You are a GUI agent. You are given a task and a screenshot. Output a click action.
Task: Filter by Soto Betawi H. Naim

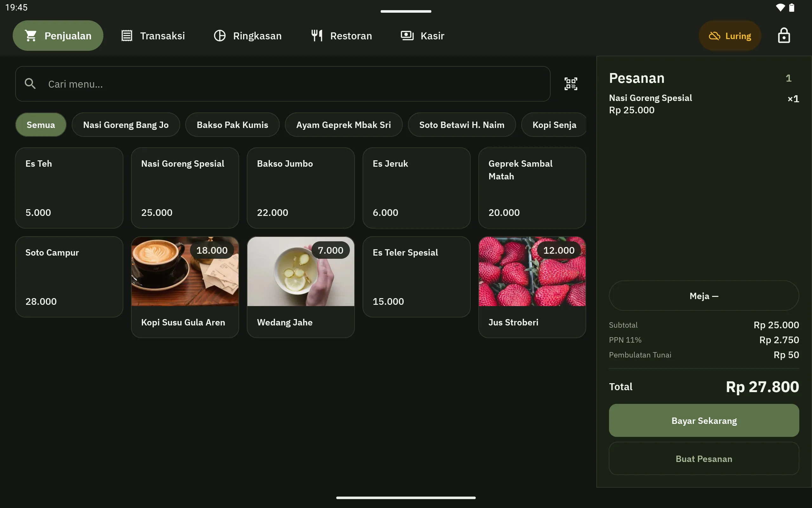[462, 125]
